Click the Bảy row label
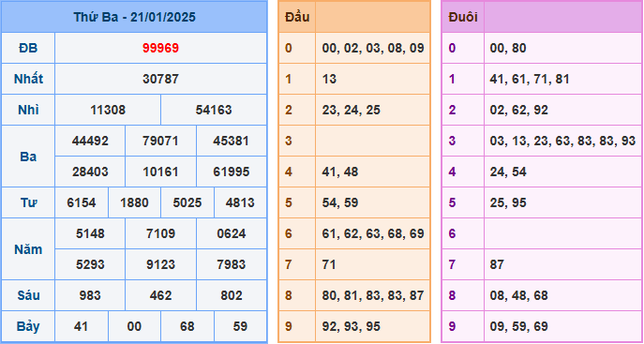Screen dimensions: 644x344 28,326
